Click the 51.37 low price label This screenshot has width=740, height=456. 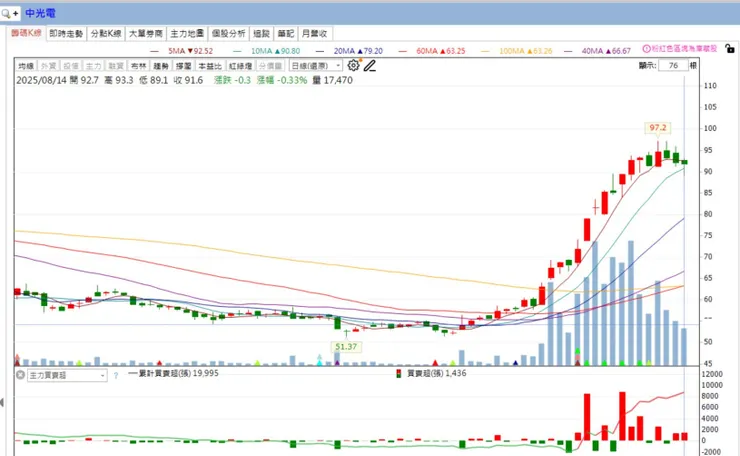346,346
